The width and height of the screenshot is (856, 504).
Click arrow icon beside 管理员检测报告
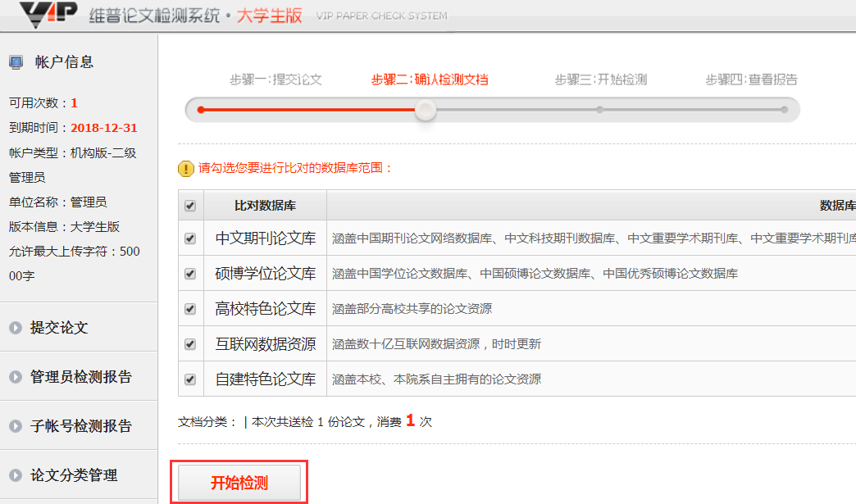[16, 377]
